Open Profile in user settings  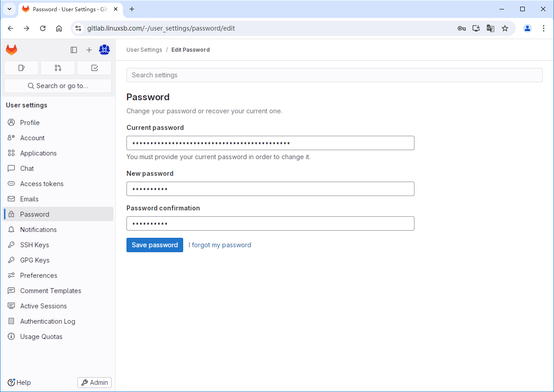pyautogui.click(x=30, y=123)
